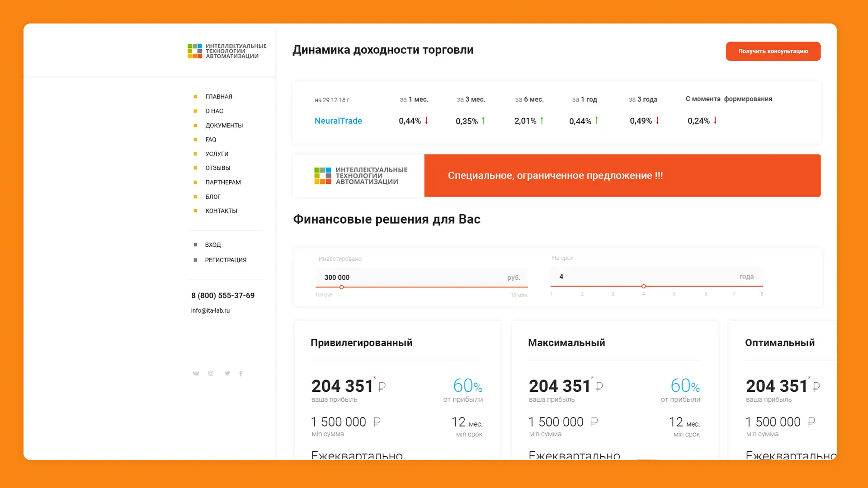
Task: Open the РЕГИСТРАЦИЯ link
Action: (x=226, y=260)
